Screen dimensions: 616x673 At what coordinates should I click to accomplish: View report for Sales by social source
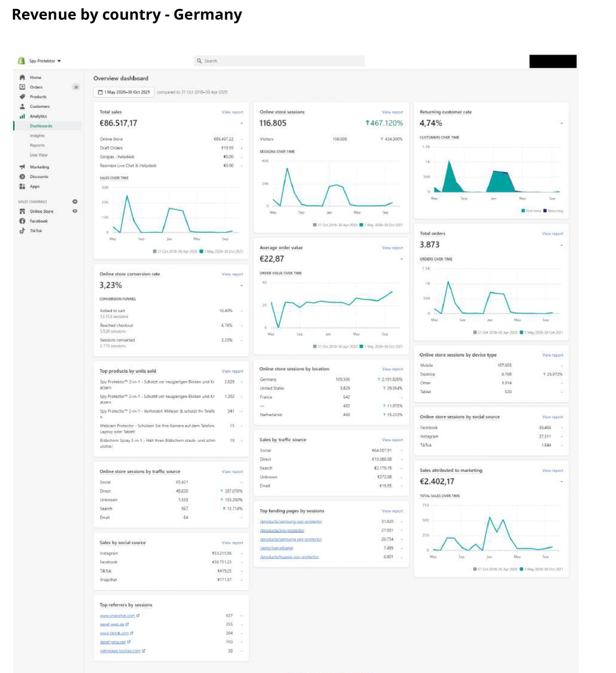tap(232, 543)
